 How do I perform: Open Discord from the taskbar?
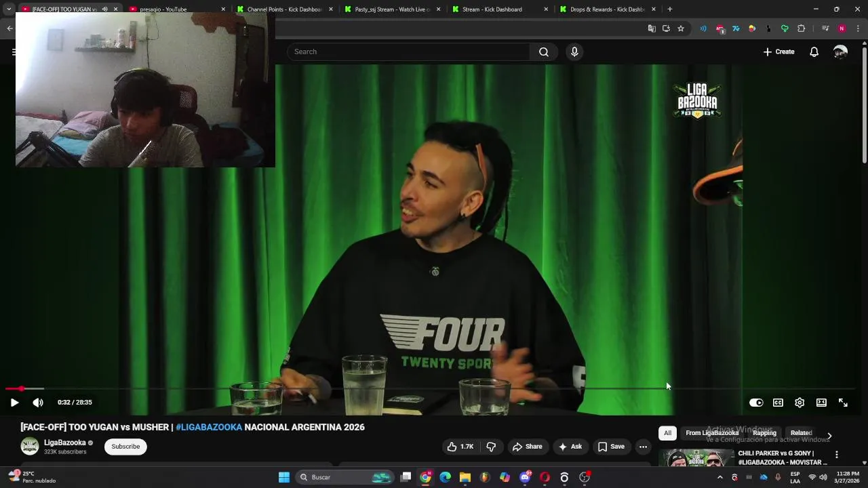pyautogui.click(x=525, y=477)
